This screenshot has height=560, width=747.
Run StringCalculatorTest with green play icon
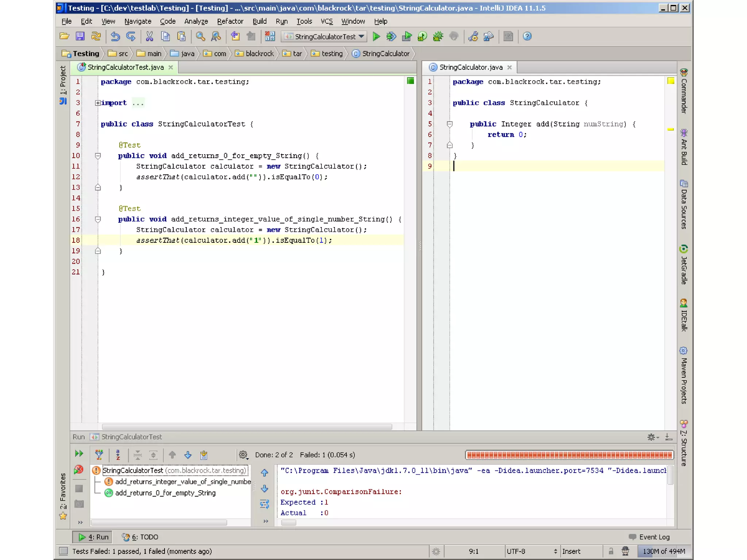tap(376, 36)
